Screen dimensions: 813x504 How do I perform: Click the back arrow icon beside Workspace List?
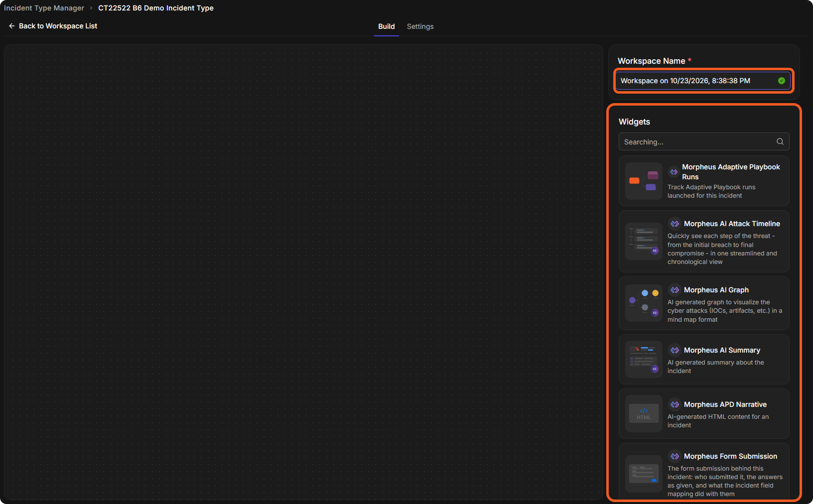point(11,26)
